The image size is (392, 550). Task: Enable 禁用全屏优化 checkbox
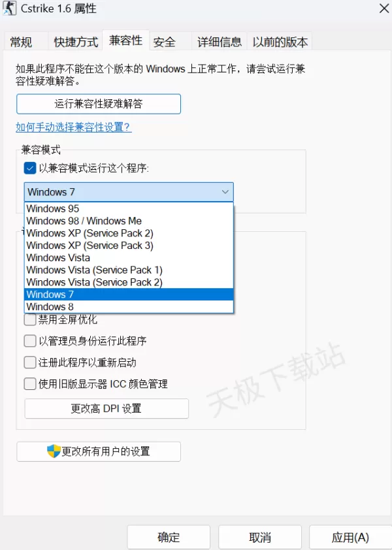tap(30, 319)
